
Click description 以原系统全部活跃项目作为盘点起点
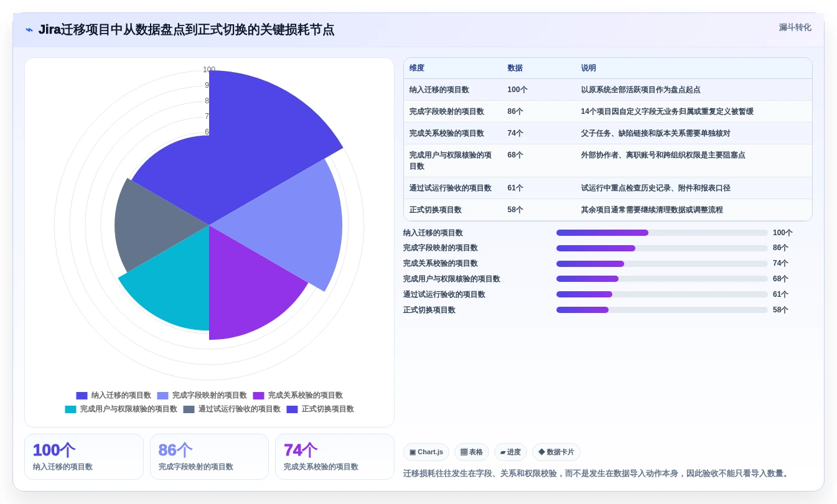click(640, 90)
